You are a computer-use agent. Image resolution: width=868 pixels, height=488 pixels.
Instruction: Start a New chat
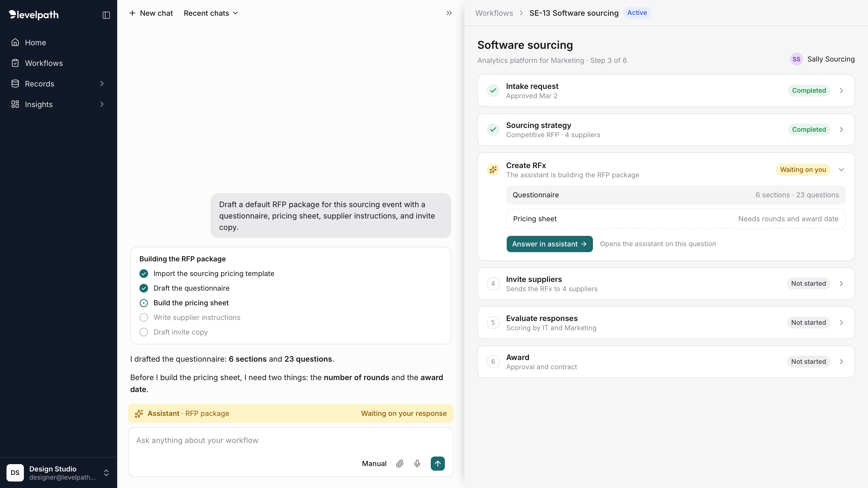[151, 13]
